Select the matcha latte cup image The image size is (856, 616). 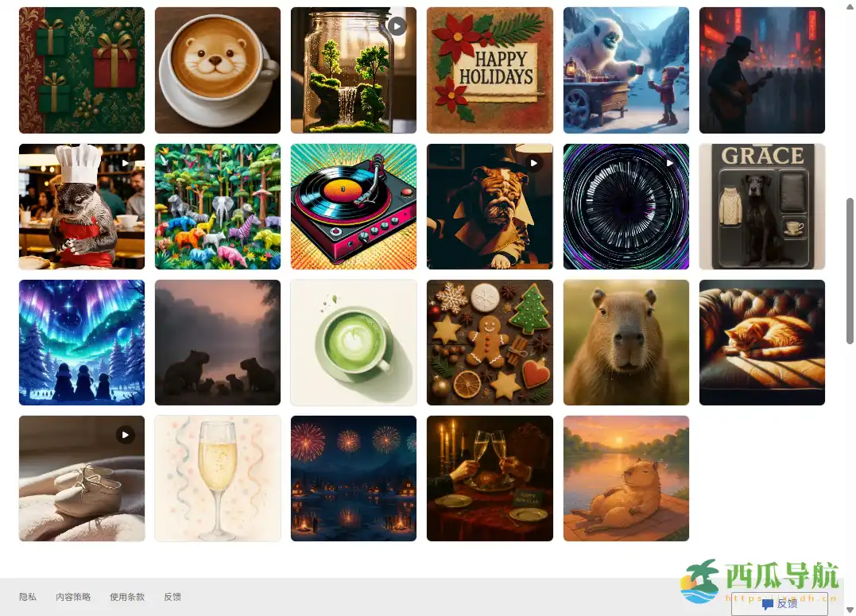pyautogui.click(x=354, y=343)
